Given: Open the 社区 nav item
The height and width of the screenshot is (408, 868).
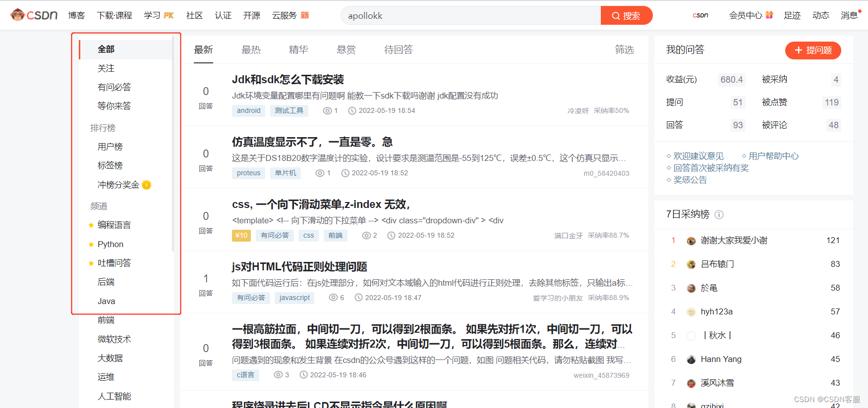Looking at the screenshot, I should [194, 15].
